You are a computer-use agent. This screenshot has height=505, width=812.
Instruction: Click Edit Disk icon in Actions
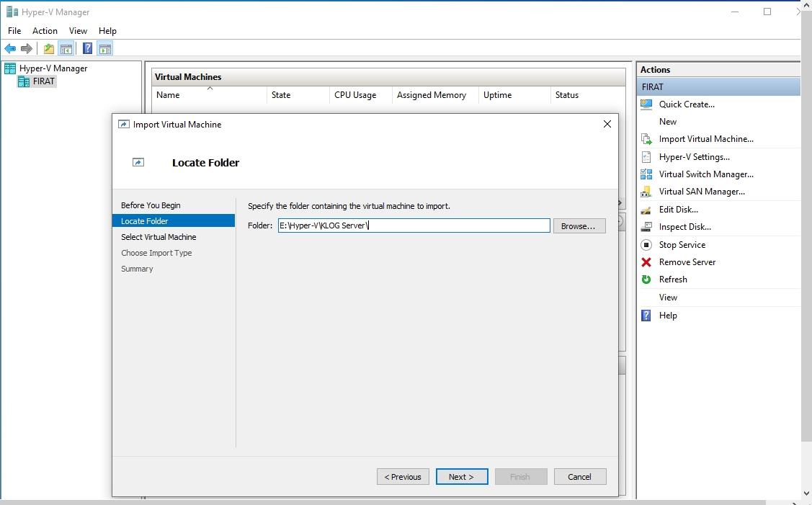646,209
